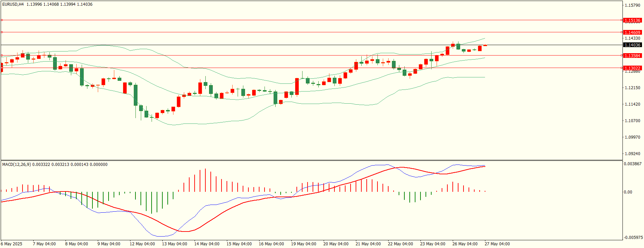The image size is (644, 248).
Task: Click the MACD(12,26,9) indicator label
Action: pyautogui.click(x=16, y=165)
